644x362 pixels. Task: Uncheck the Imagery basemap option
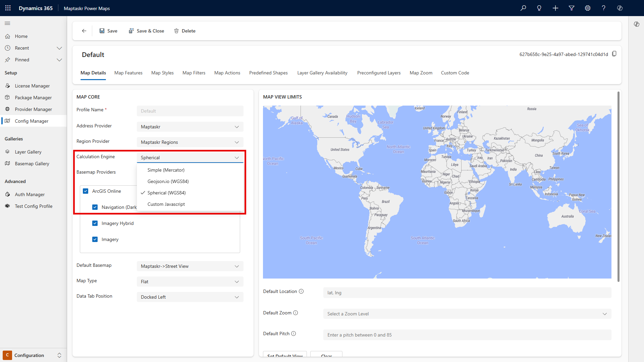pos(95,239)
